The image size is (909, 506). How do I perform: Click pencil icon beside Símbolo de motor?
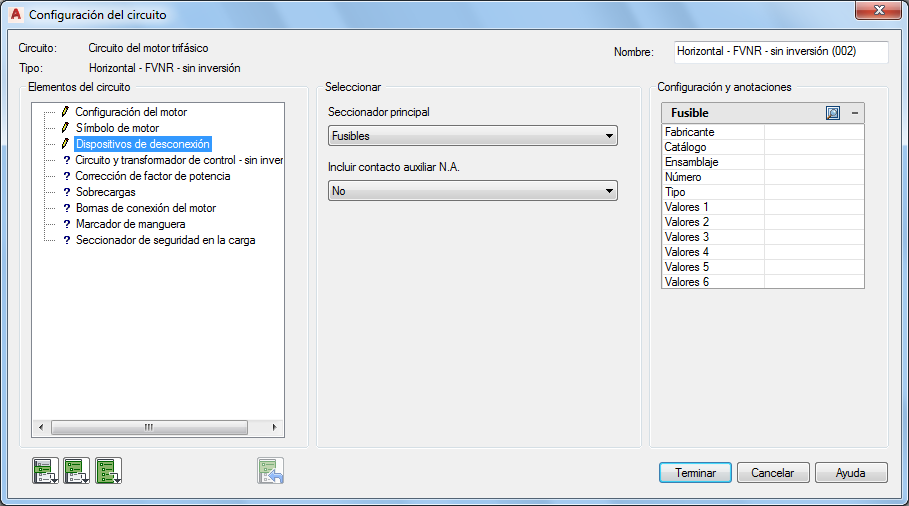pos(66,128)
